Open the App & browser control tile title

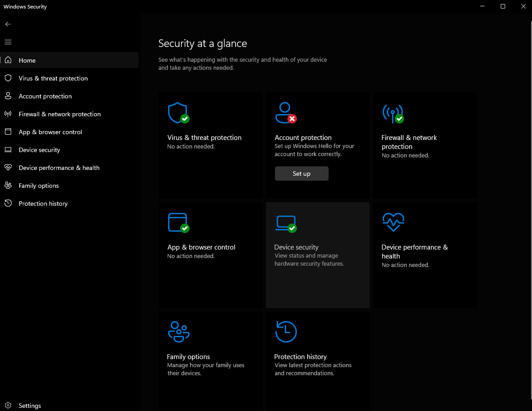201,247
